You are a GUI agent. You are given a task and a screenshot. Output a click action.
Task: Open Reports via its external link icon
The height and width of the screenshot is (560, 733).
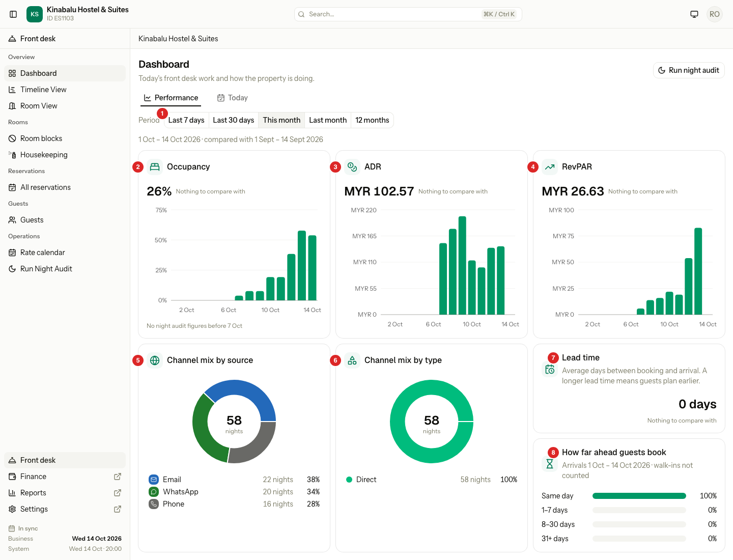tap(118, 493)
